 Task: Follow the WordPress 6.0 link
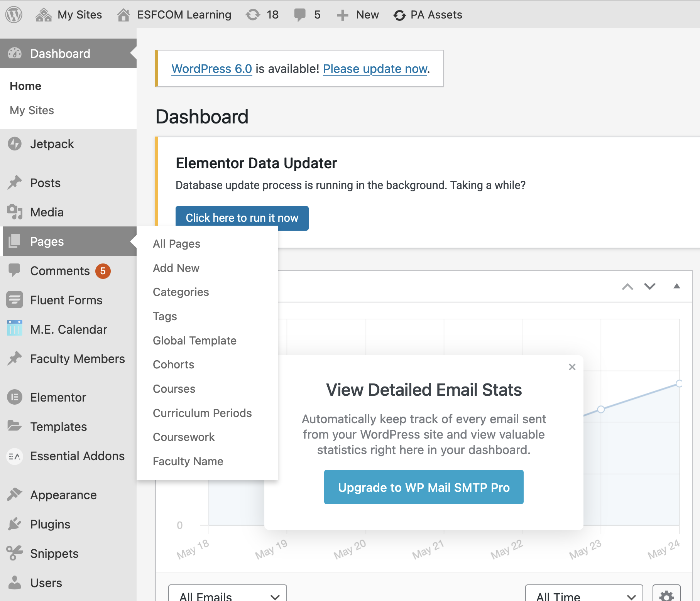(x=211, y=69)
